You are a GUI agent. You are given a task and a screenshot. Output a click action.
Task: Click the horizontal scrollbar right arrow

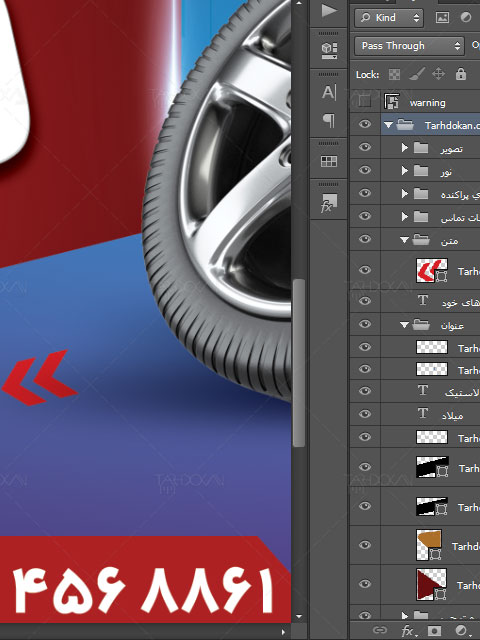point(284,632)
